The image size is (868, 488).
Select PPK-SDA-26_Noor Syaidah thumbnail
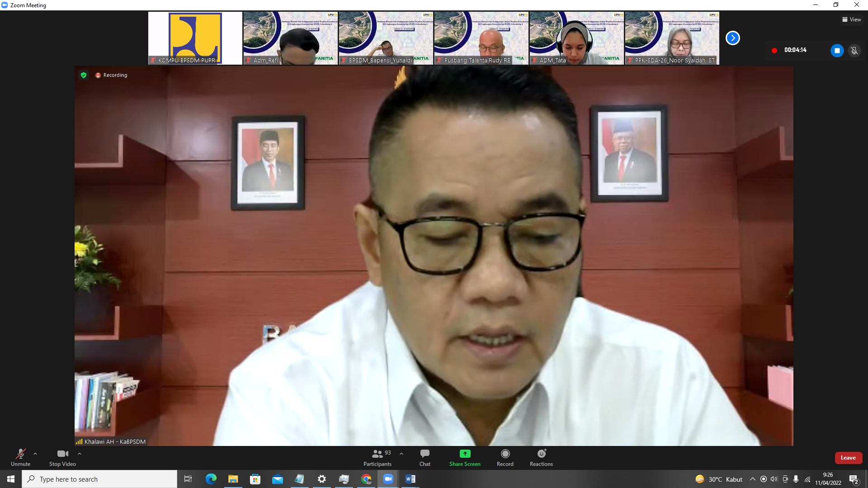[672, 38]
